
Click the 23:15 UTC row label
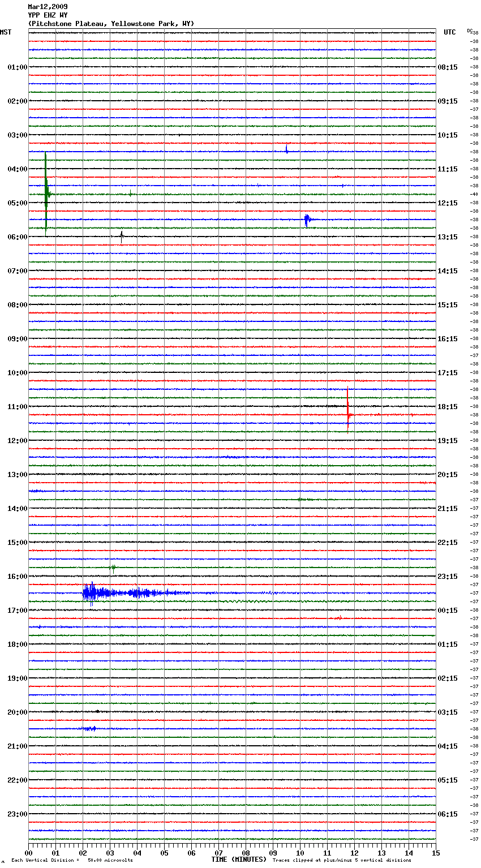(x=448, y=577)
